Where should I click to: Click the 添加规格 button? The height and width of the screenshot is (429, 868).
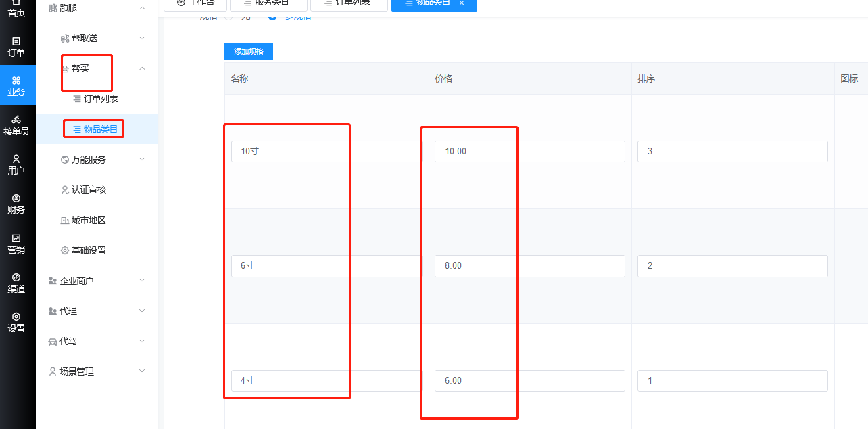(249, 51)
